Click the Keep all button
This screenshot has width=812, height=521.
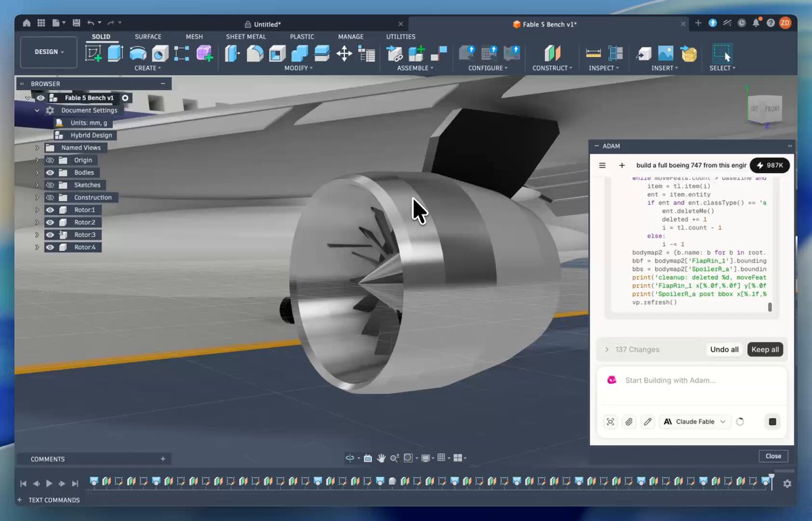click(x=765, y=350)
